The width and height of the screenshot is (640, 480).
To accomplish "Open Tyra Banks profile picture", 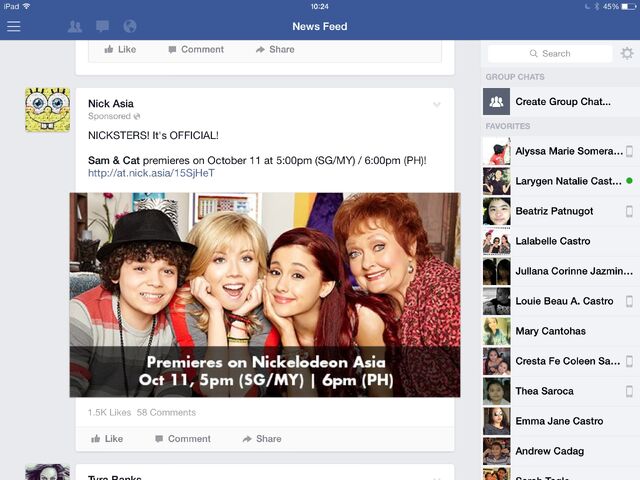I will click(x=47, y=472).
